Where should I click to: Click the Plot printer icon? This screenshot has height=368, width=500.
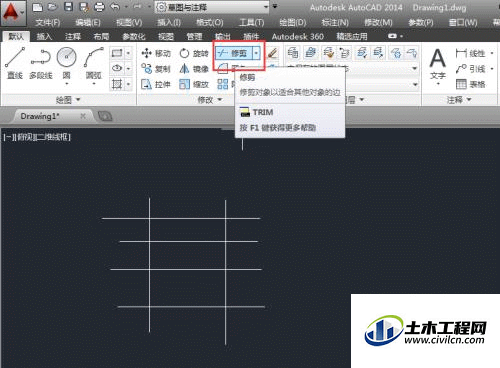click(99, 7)
